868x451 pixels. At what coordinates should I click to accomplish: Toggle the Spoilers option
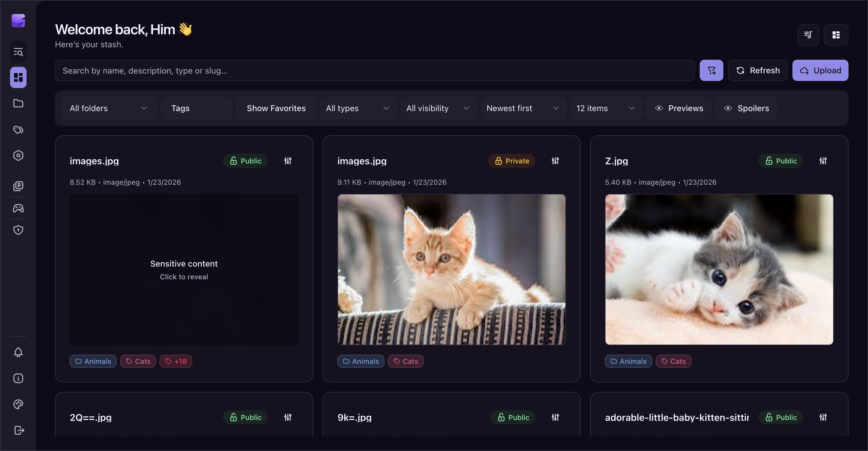point(746,108)
